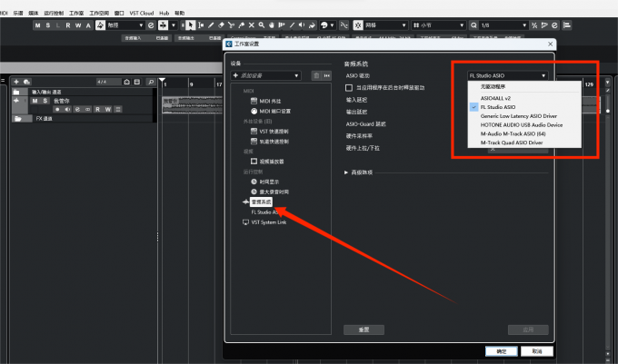Select the Mute X tool
The height and width of the screenshot is (364, 618).
click(252, 25)
